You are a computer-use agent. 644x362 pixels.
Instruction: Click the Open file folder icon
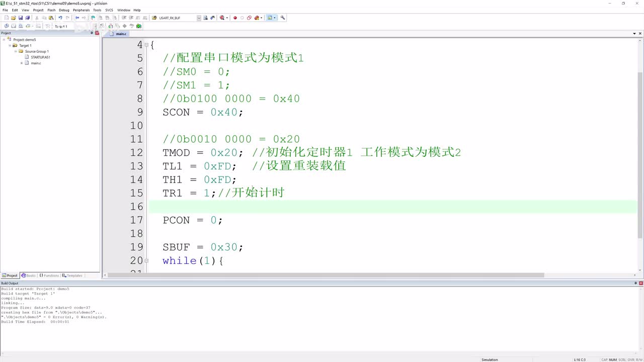[x=14, y=18]
